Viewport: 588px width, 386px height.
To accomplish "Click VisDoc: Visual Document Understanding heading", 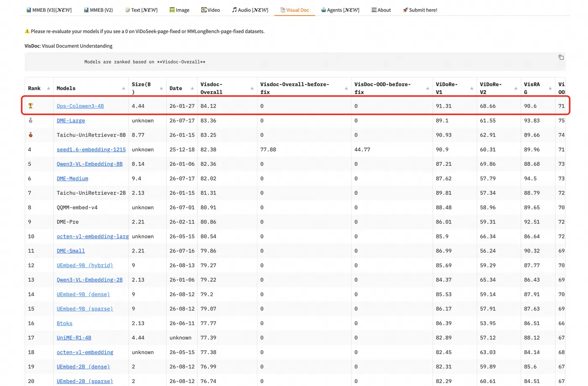I will tap(68, 46).
